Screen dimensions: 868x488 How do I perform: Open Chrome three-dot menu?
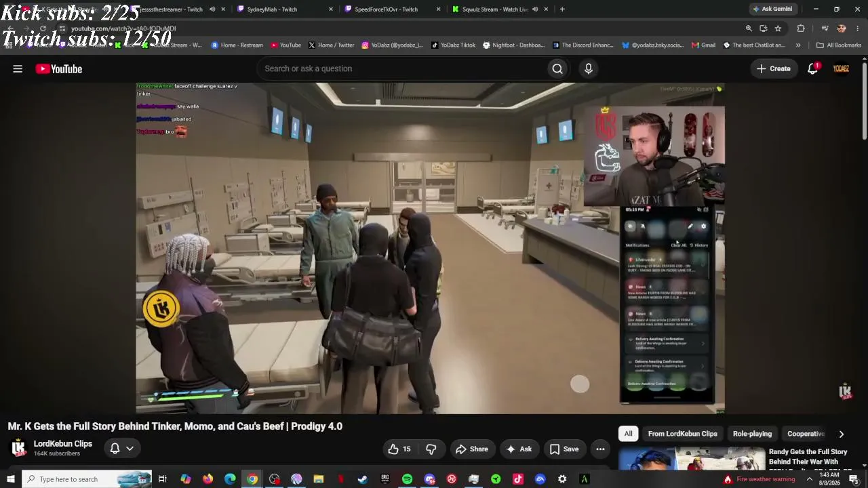[858, 28]
